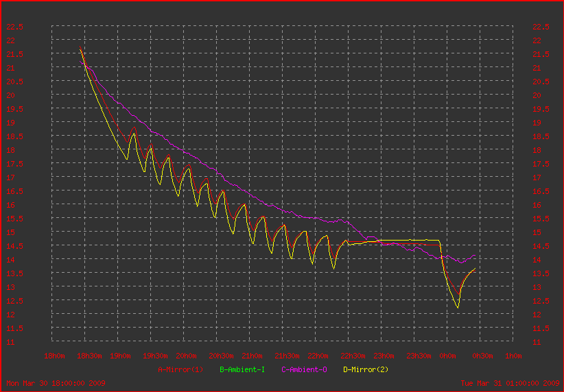Viewport: 564px width, 392px height.
Task: Click the end date Tue Mar 31 01:00:00 2009
Action: pos(510,383)
